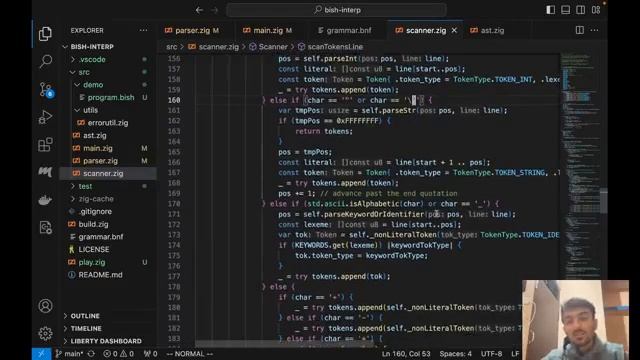The width and height of the screenshot is (640, 360).
Task: Open parser.zig in the explorer tree
Action: click(x=100, y=161)
